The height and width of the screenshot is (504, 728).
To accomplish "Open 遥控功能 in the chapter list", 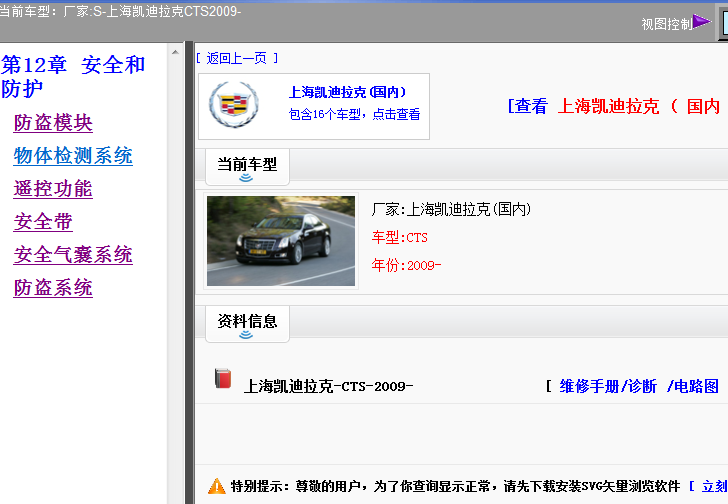I will (x=53, y=189).
